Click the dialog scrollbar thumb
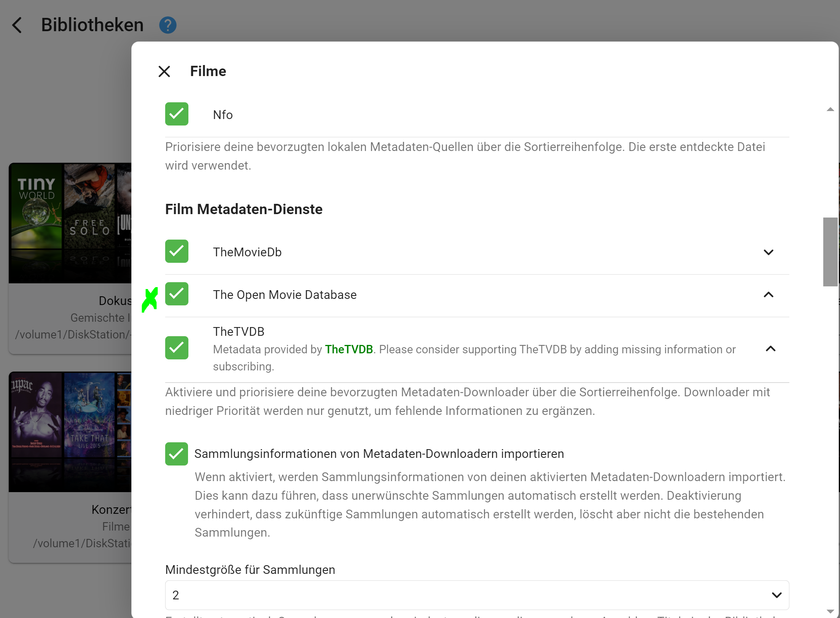The height and width of the screenshot is (618, 840). click(830, 252)
